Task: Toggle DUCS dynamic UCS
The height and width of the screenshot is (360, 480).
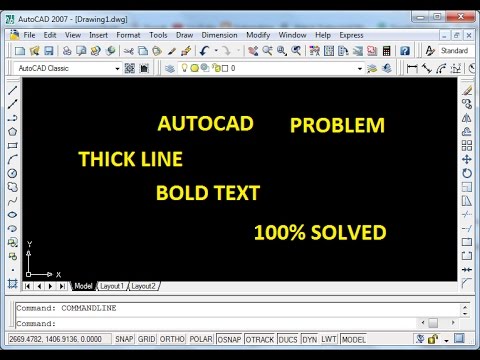Action: click(288, 339)
